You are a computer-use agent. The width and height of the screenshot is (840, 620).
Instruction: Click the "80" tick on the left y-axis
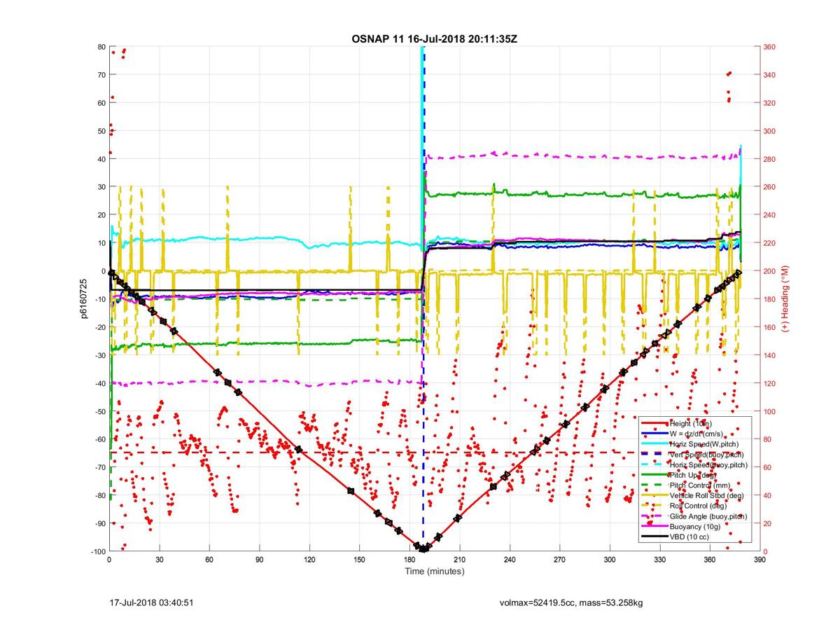click(x=101, y=47)
